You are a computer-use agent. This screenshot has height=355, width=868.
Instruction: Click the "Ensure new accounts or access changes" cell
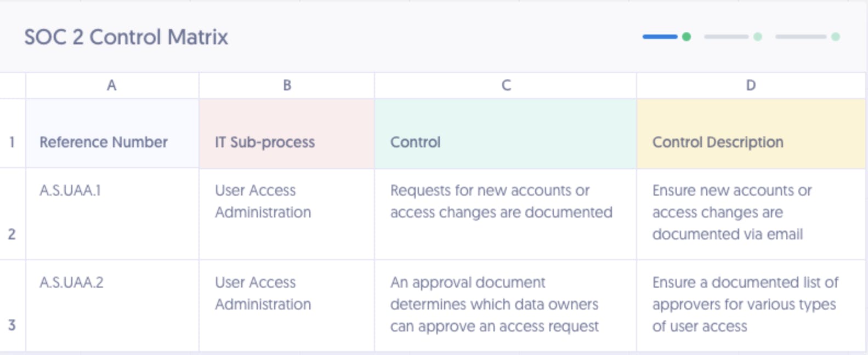coord(751,214)
